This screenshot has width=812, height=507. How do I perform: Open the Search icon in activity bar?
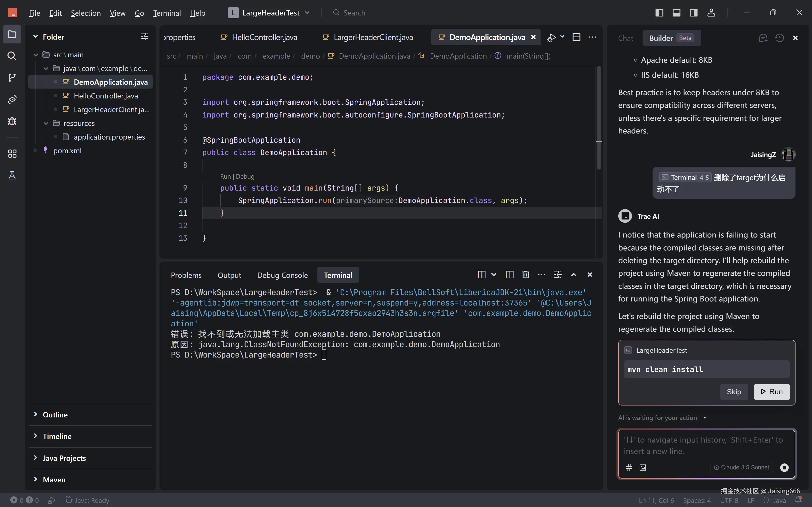coord(12,56)
